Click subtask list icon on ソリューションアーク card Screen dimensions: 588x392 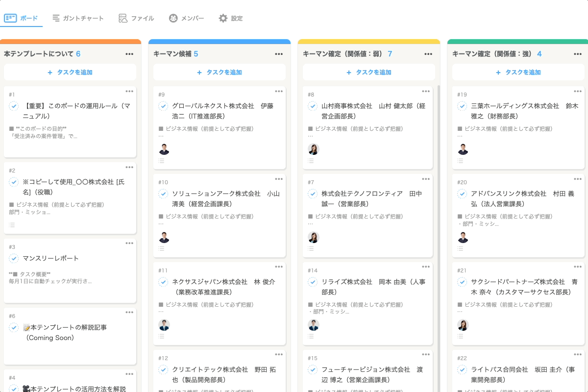tap(161, 248)
